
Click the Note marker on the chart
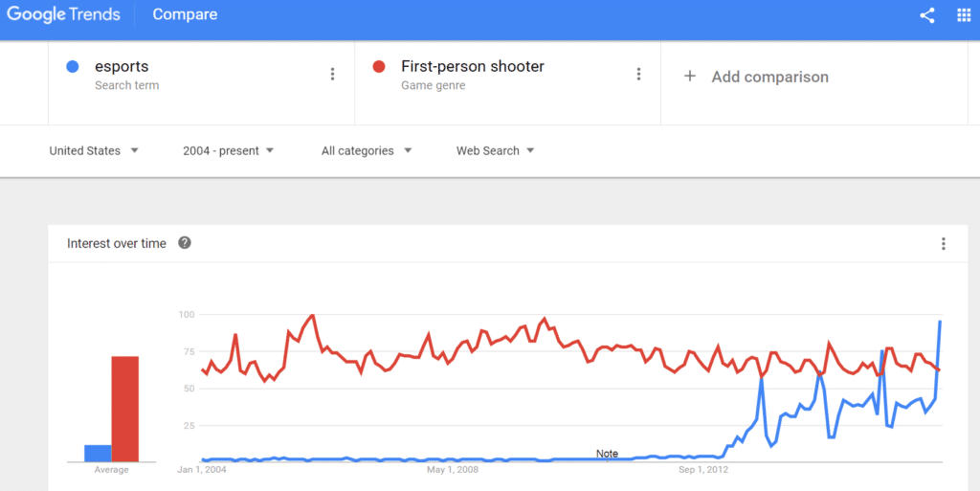607,454
